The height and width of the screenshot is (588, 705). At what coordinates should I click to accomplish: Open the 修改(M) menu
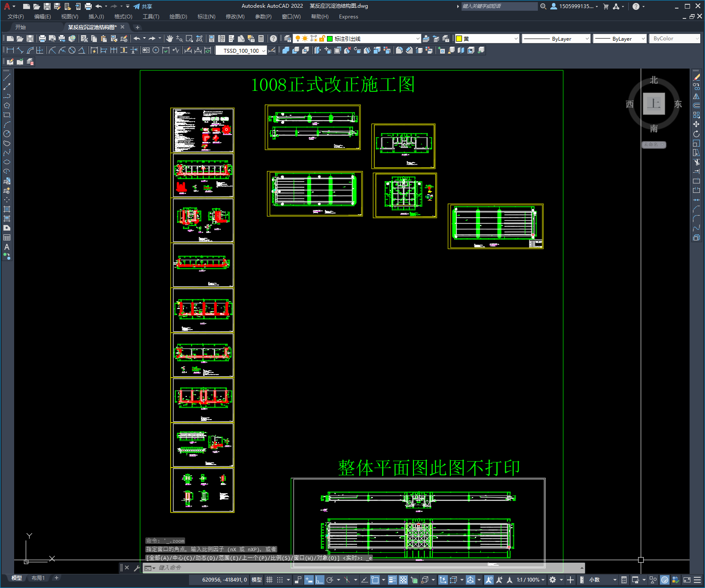[x=235, y=17]
